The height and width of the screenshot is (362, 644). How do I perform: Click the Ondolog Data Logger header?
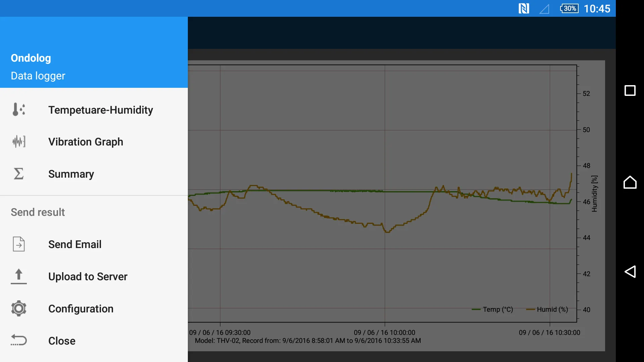[94, 66]
